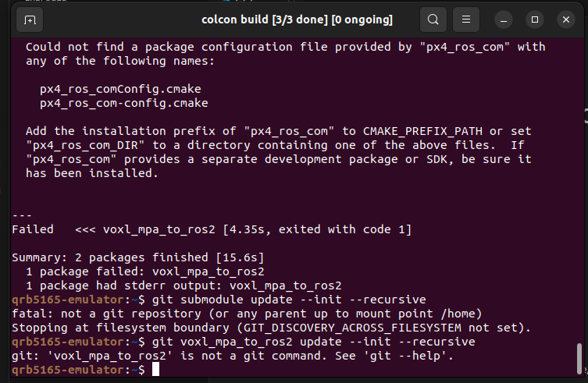
Task: Place the cursor at the last shell prompt
Action: 155,370
